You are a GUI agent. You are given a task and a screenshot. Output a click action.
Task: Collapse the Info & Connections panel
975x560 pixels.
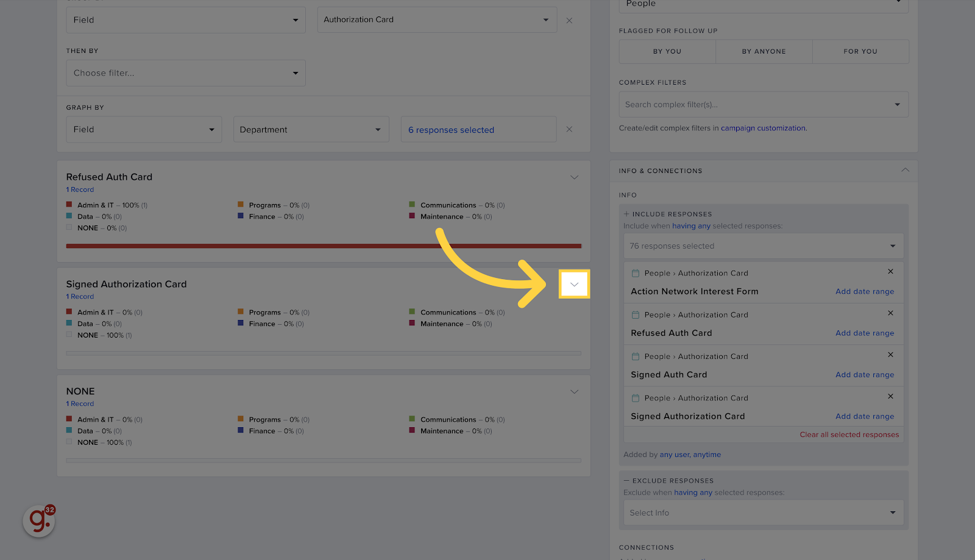(x=905, y=170)
